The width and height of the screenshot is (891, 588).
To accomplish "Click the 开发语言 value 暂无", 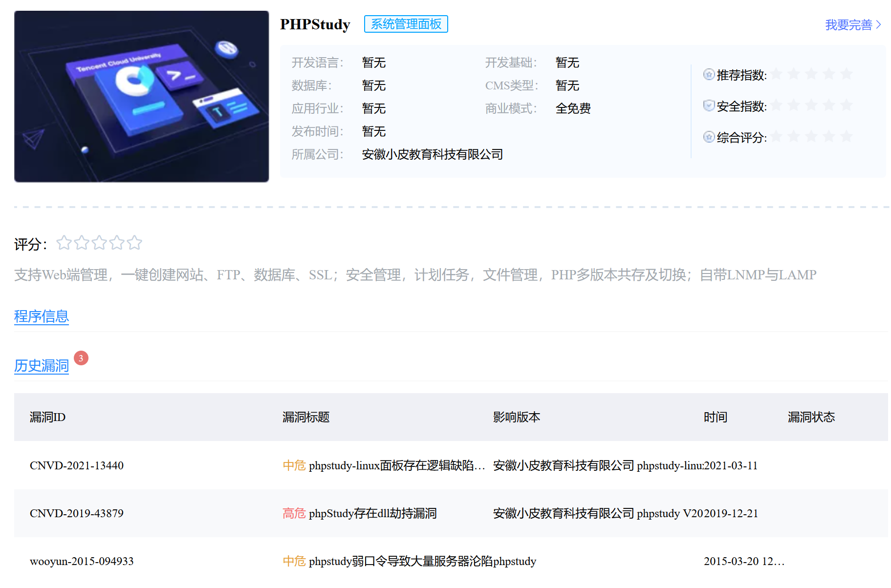I will (374, 63).
